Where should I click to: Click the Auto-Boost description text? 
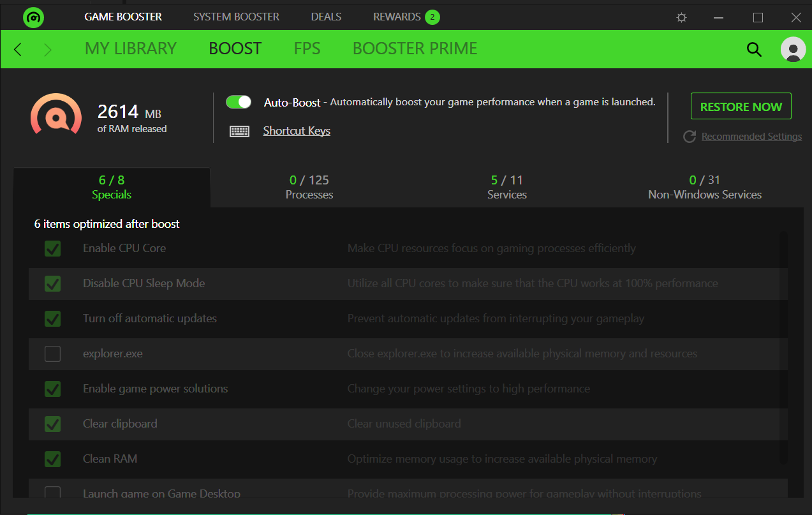click(492, 102)
